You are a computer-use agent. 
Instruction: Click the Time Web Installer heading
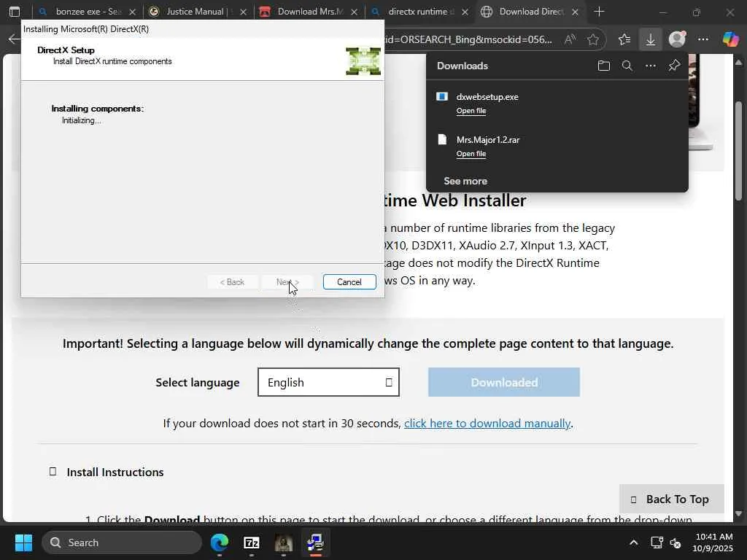(x=455, y=201)
